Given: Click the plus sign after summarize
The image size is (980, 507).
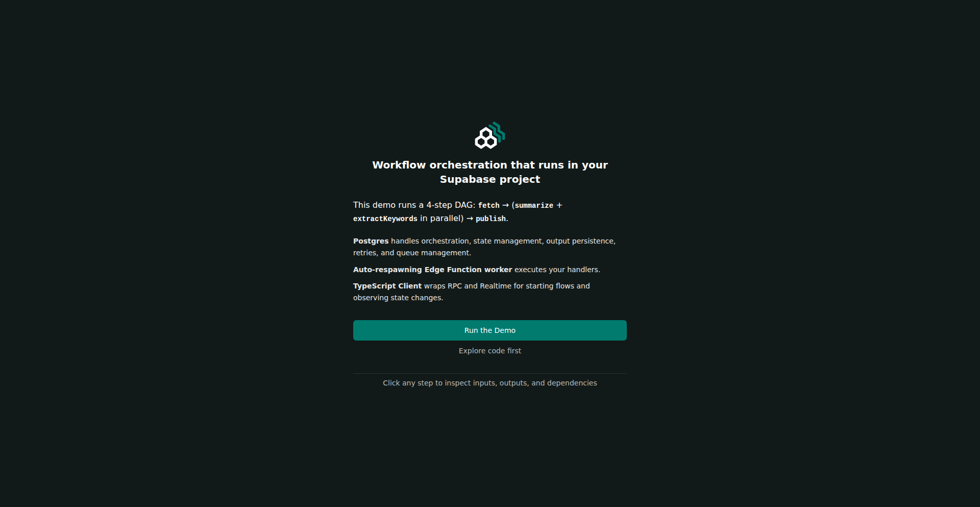Looking at the screenshot, I should [559, 205].
